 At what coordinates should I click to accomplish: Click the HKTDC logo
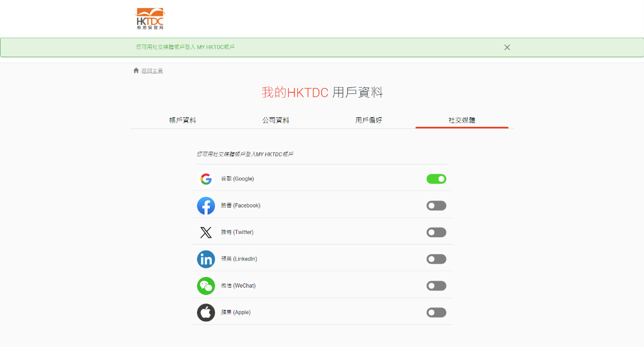pos(150,19)
